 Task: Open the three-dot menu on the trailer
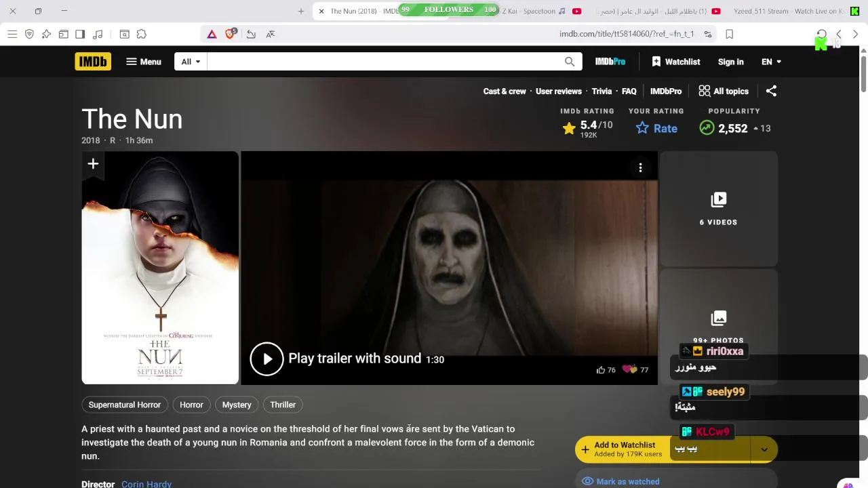tap(640, 168)
